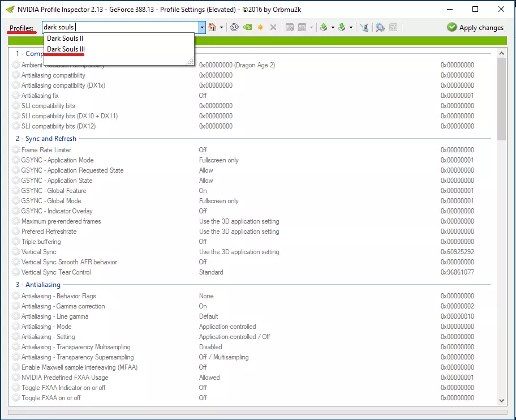Click Antialiasing - Setting value Application-controlled / Off
The image size is (516, 420).
(x=234, y=337)
